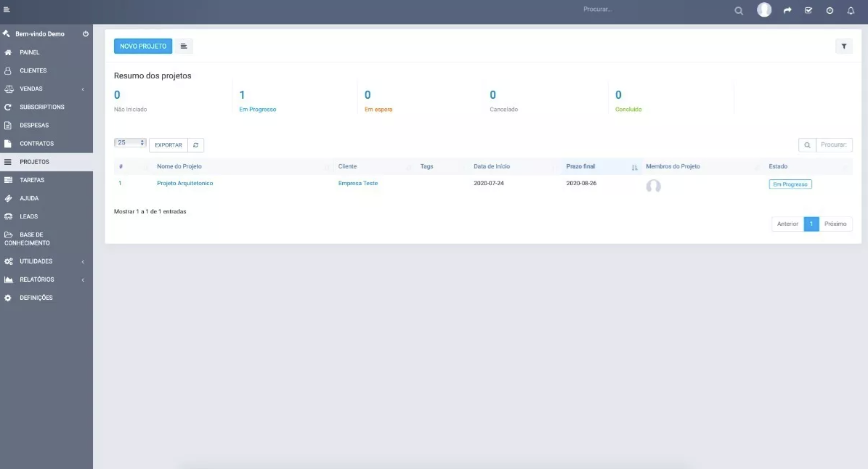Adjust the entries-per-page stepper showing 25
Screen dimensions: 868x469
(x=142, y=143)
